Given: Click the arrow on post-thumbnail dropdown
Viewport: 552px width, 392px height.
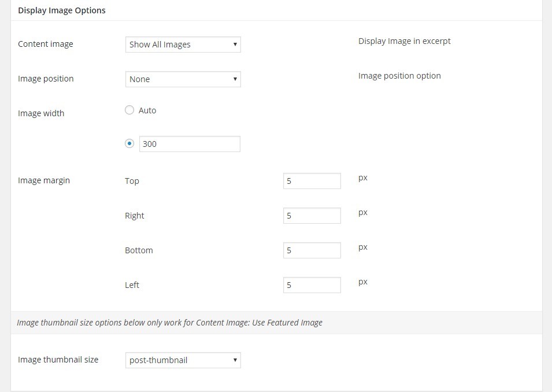Looking at the screenshot, I should (x=235, y=360).
